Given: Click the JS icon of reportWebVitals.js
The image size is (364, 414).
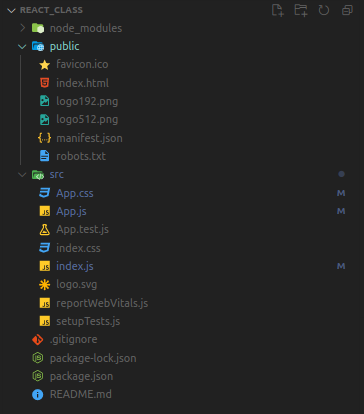Looking at the screenshot, I should [45, 303].
